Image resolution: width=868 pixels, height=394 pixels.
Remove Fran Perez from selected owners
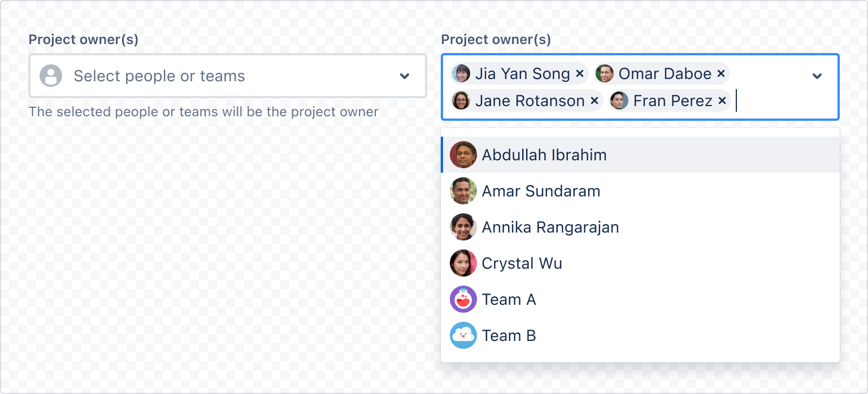point(722,100)
